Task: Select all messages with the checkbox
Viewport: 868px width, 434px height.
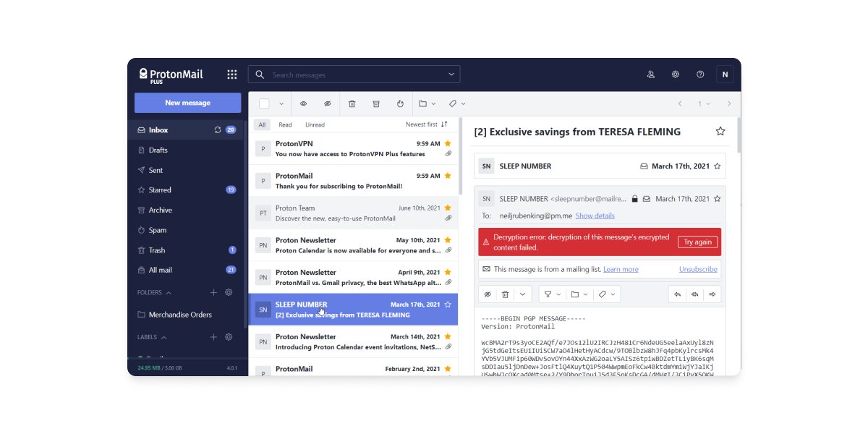Action: point(263,103)
